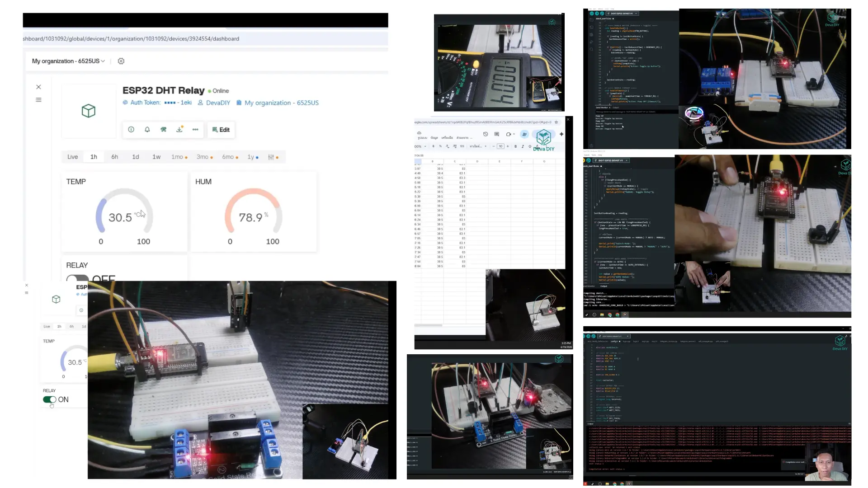Open the three-dots more actions menu

click(x=195, y=130)
